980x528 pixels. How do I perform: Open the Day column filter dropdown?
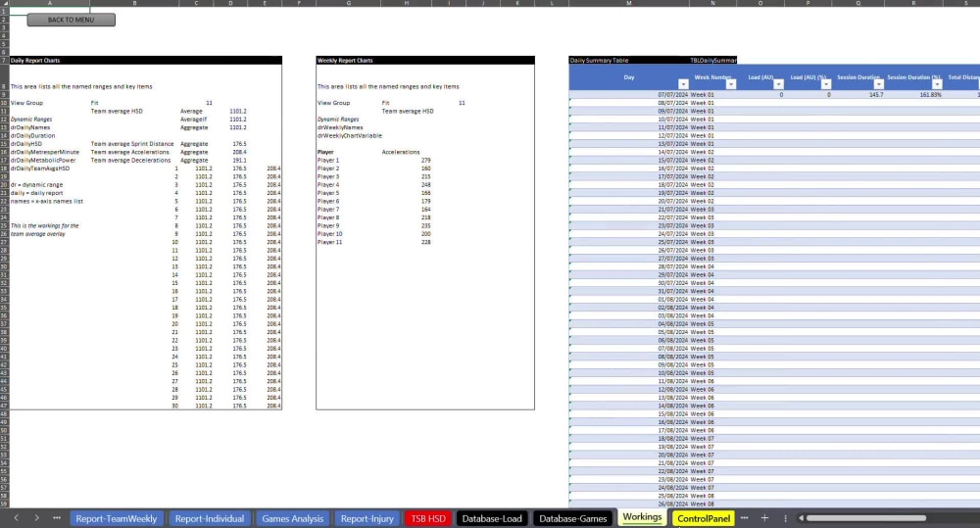683,84
